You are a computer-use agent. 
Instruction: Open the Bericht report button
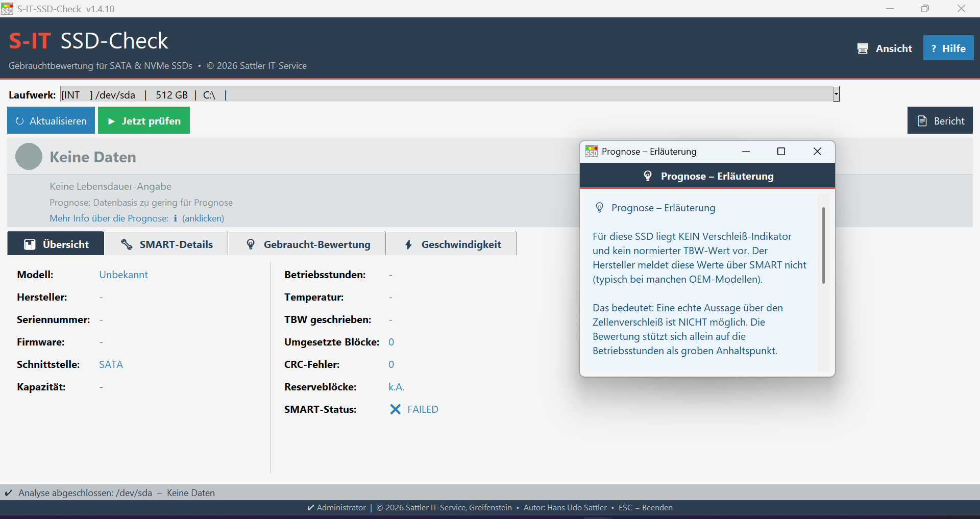pos(940,120)
